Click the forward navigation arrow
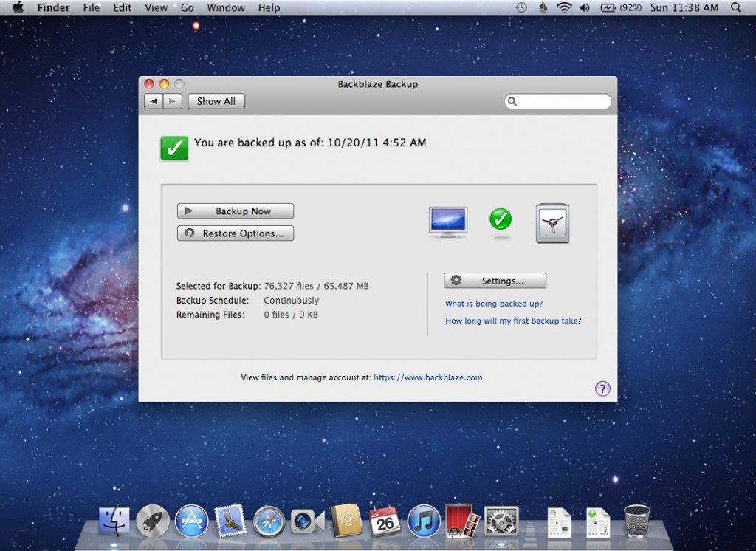756x551 pixels. pos(171,101)
